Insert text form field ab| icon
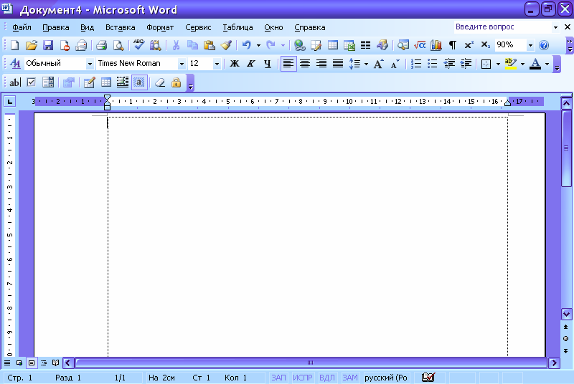The height and width of the screenshot is (384, 574). click(15, 83)
